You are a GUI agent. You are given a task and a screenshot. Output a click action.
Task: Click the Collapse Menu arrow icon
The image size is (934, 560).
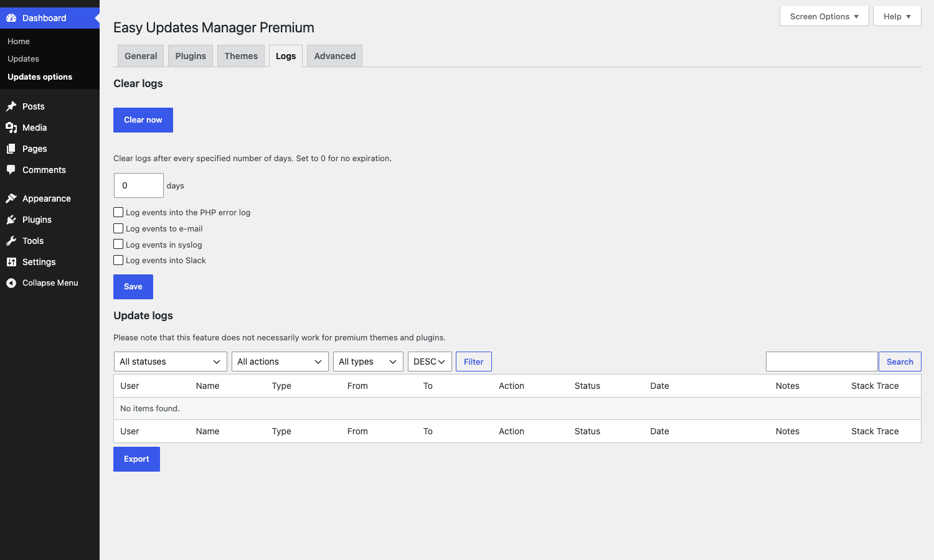click(x=11, y=283)
